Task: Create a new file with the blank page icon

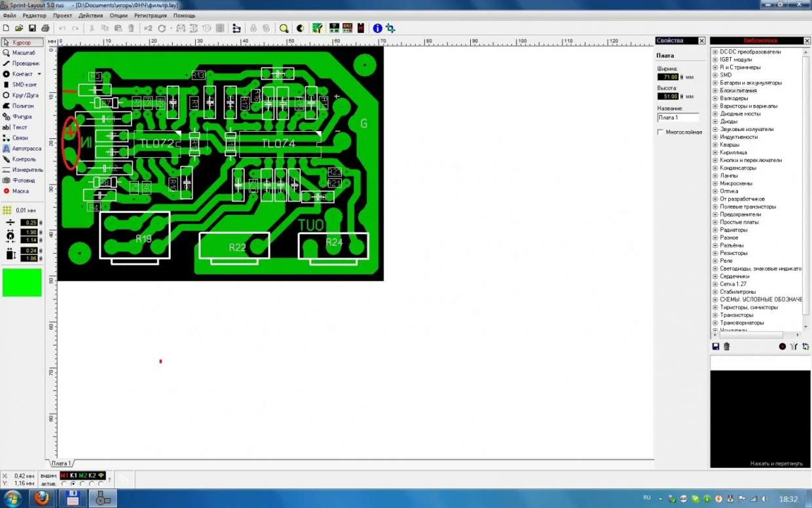Action: pos(7,28)
